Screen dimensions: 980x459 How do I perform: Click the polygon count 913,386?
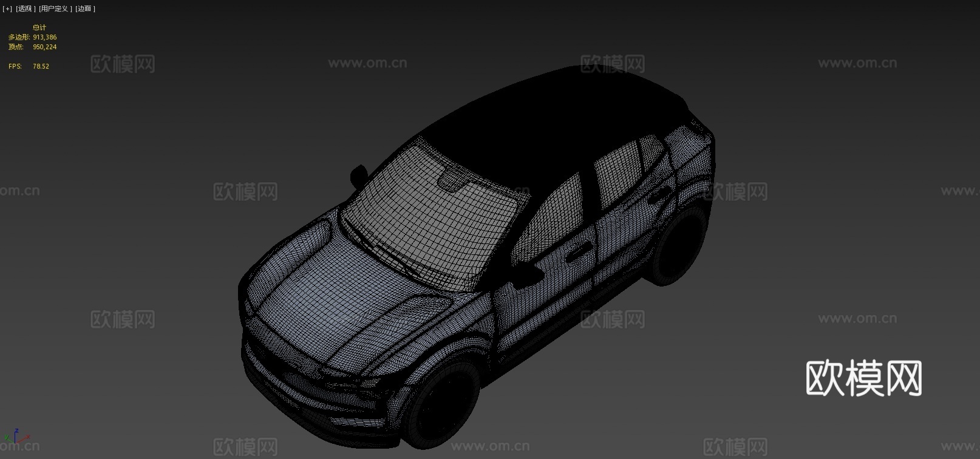(45, 37)
